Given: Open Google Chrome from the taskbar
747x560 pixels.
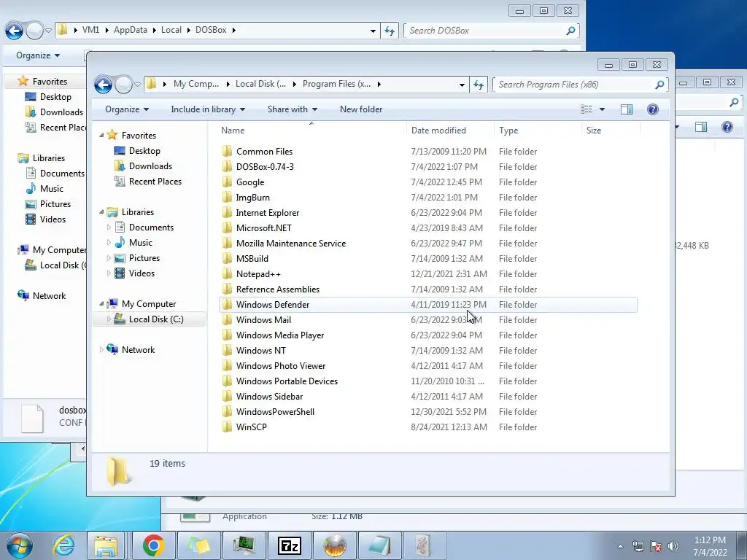Looking at the screenshot, I should pos(153,545).
